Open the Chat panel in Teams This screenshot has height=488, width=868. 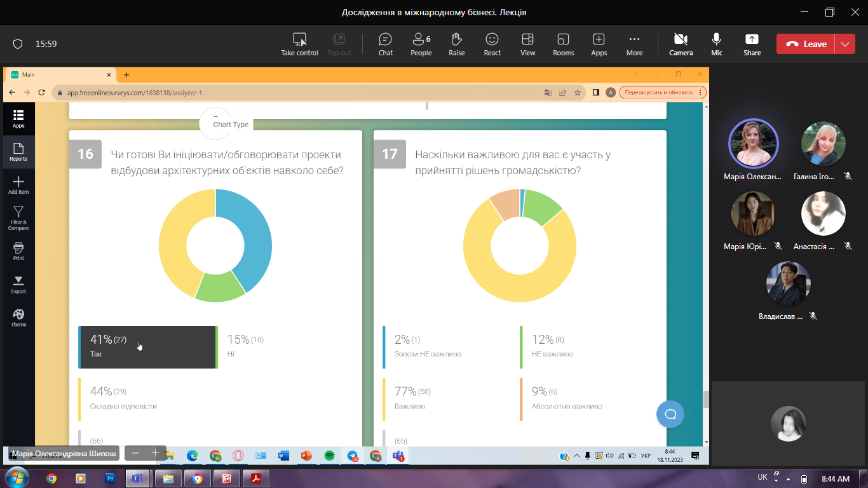[x=385, y=44]
